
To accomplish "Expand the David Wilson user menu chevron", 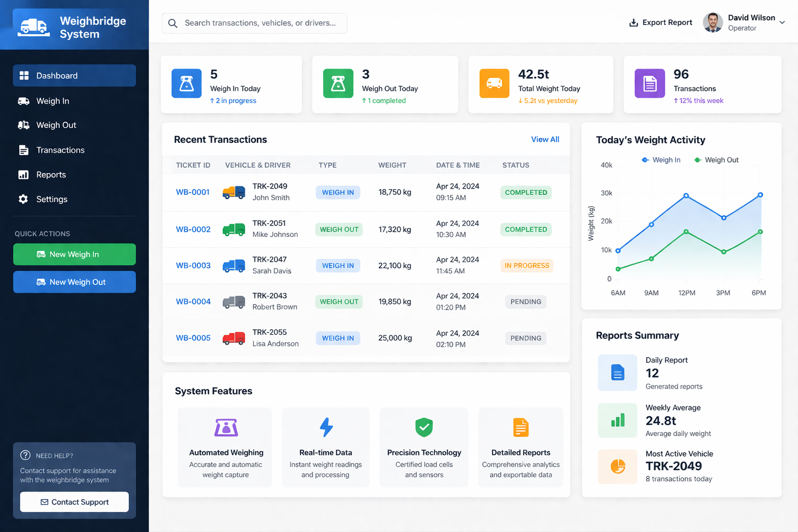I will tap(782, 23).
